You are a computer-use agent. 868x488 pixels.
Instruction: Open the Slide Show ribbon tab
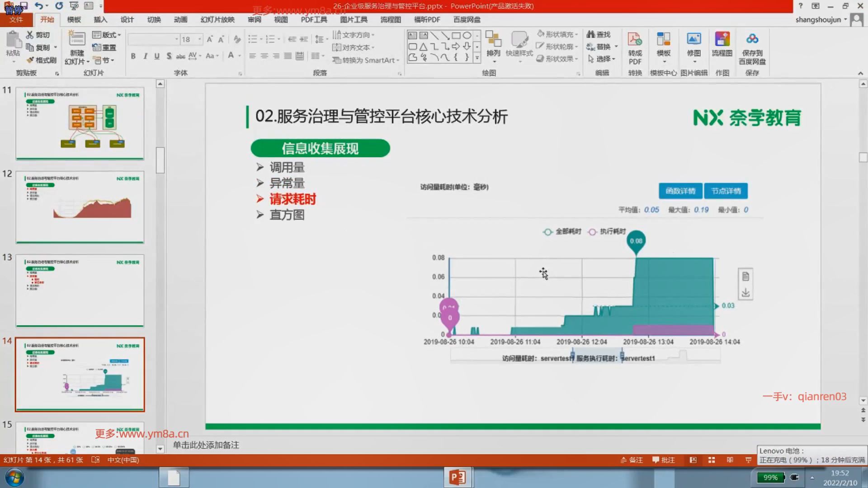[x=217, y=19]
